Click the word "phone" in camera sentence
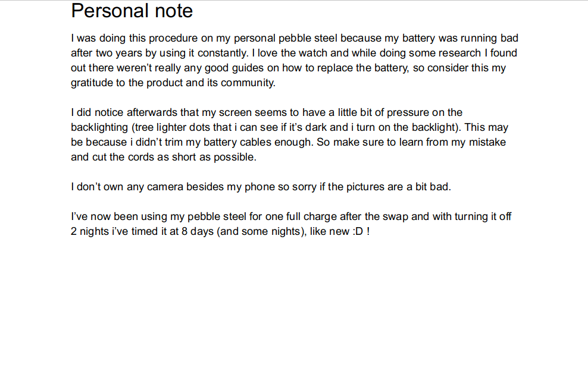 pos(259,187)
